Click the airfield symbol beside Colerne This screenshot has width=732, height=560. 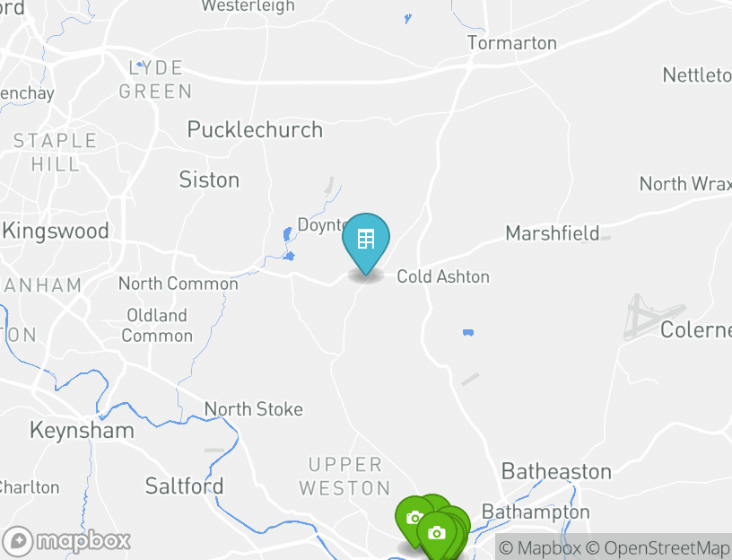[654, 317]
